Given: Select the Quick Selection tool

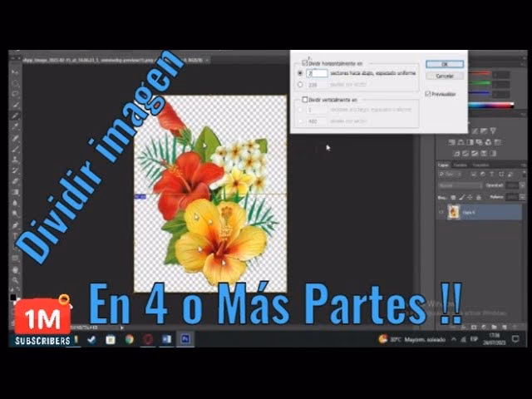Looking at the screenshot, I should pos(15,105).
